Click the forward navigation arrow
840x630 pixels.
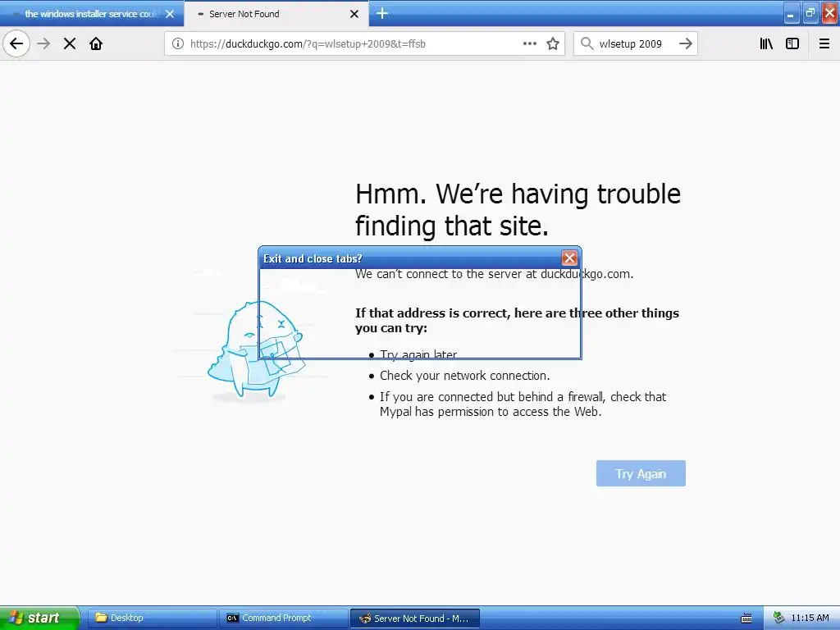point(44,44)
